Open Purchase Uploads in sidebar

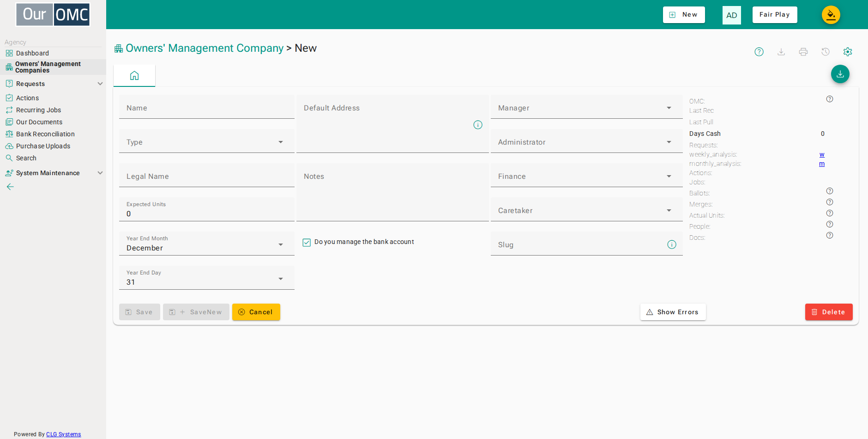click(x=53, y=146)
